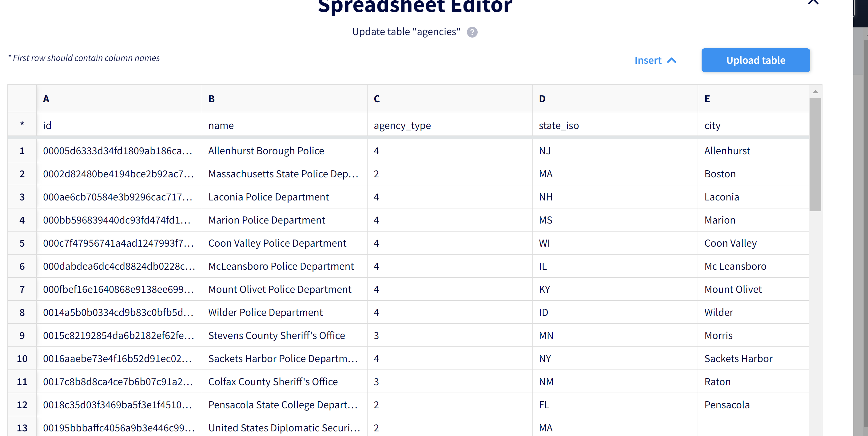Image resolution: width=868 pixels, height=436 pixels.
Task: Click the id cell starting 000dabdea6dc4
Action: coord(119,266)
